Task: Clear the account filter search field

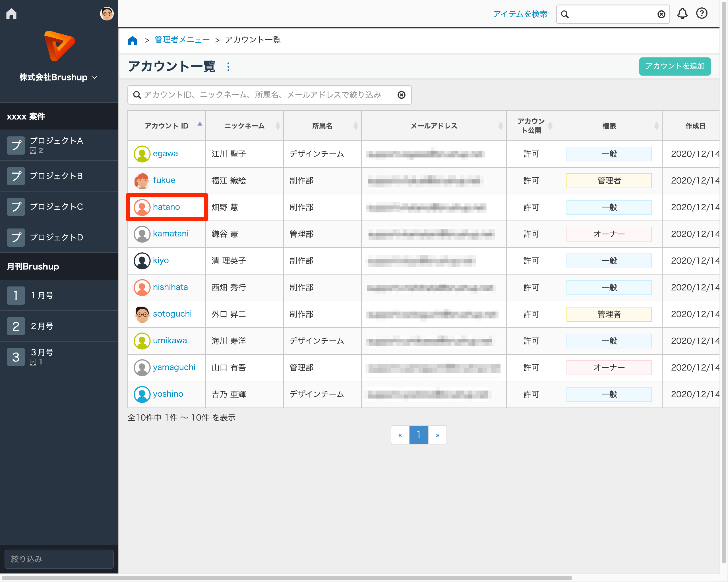Action: click(x=401, y=95)
